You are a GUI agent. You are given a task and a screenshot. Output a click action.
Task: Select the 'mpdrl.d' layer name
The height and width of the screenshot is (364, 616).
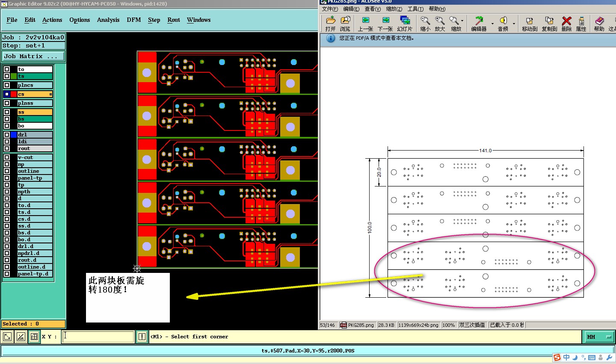click(x=35, y=253)
